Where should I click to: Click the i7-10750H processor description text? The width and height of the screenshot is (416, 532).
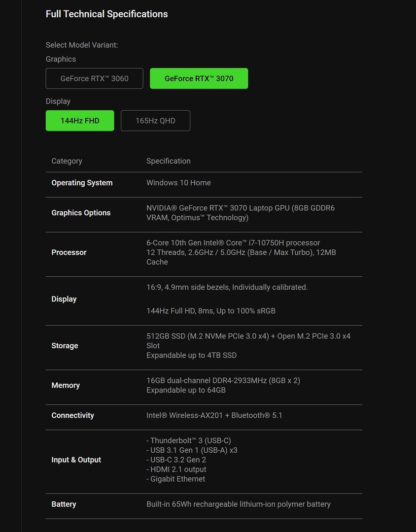pos(233,243)
